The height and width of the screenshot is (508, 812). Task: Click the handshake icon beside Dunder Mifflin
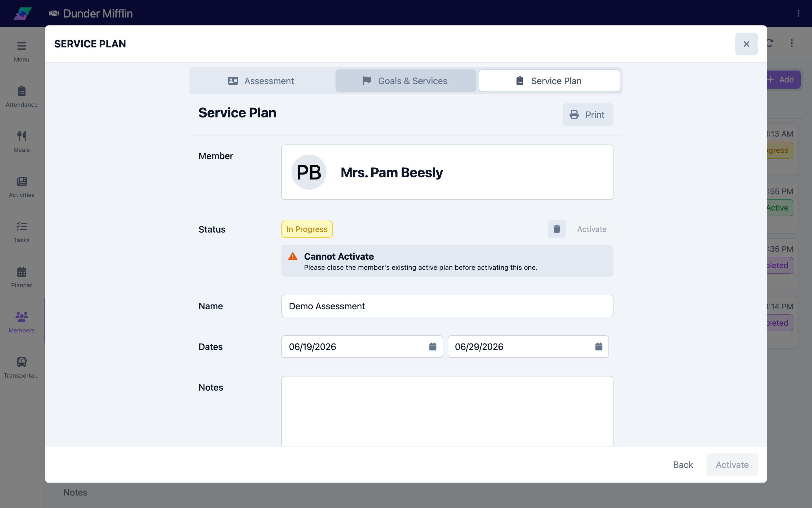(54, 14)
